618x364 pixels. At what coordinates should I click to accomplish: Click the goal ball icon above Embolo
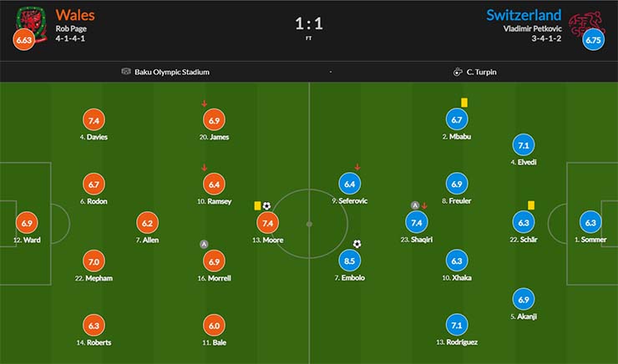[x=357, y=244]
